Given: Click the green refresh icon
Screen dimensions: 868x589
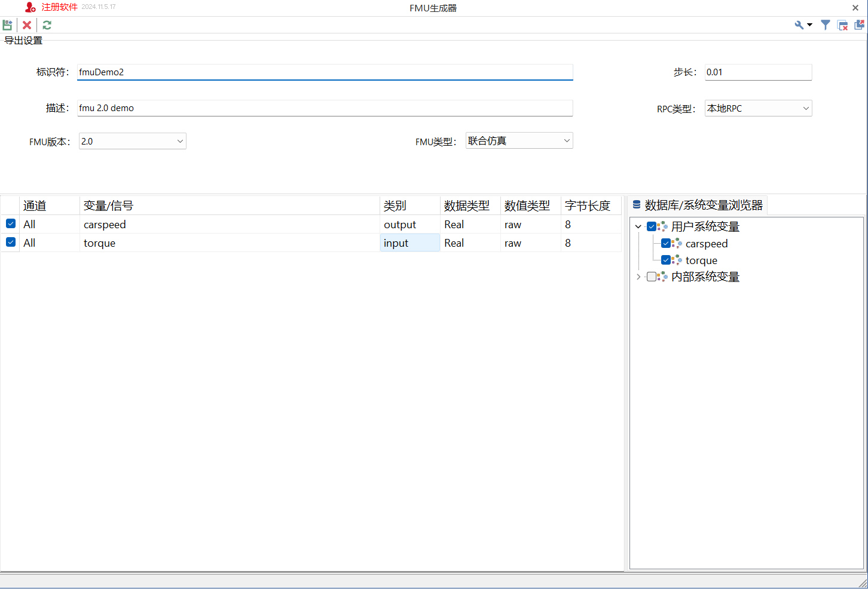Looking at the screenshot, I should click(x=47, y=25).
